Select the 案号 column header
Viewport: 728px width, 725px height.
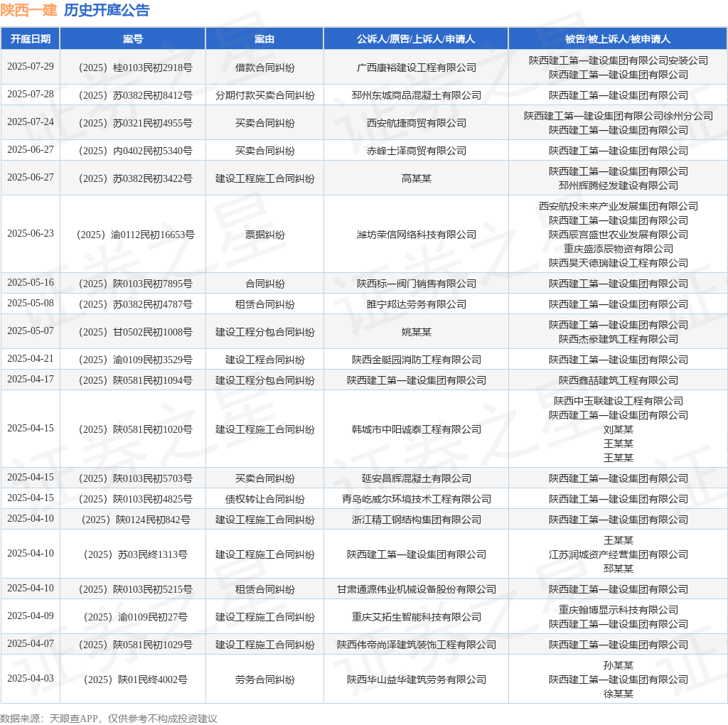133,39
